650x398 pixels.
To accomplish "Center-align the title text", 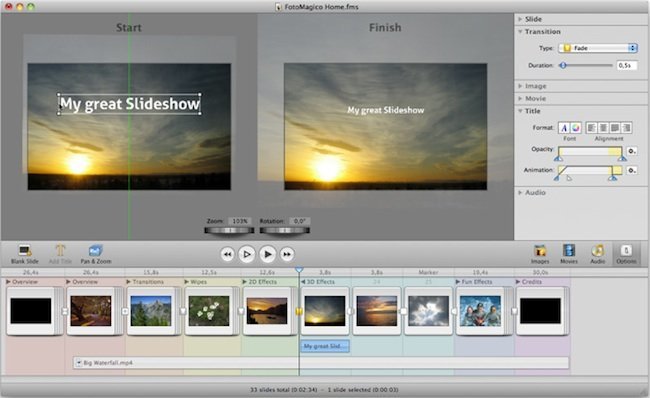I will pos(603,128).
